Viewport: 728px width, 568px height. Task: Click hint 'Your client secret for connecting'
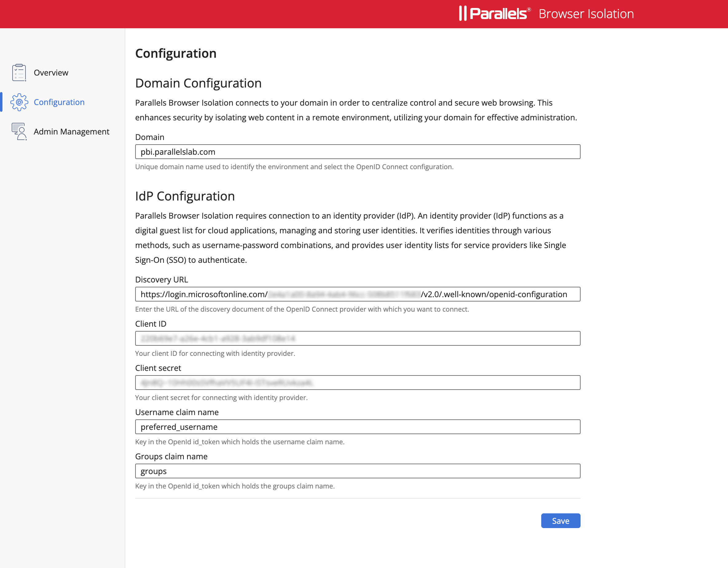(221, 398)
